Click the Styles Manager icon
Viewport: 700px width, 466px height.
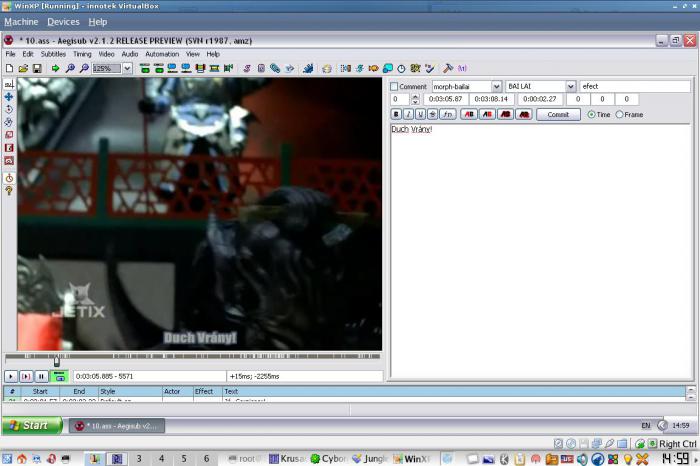[x=247, y=68]
